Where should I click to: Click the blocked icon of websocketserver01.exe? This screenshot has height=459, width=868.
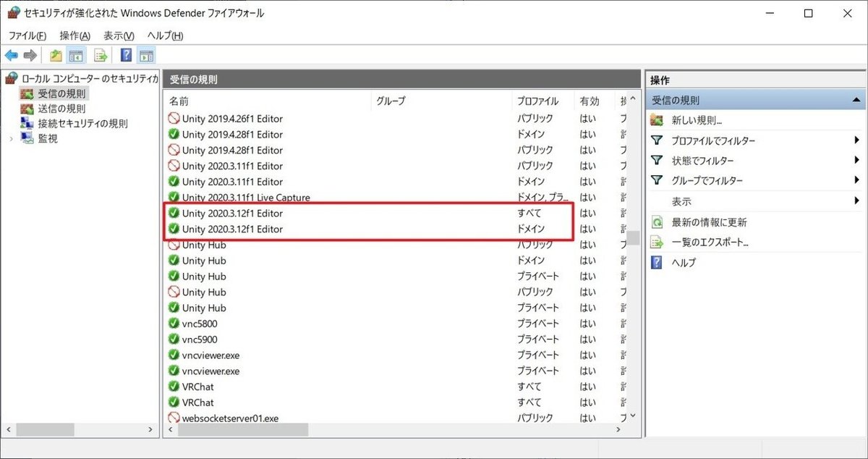pyautogui.click(x=174, y=418)
